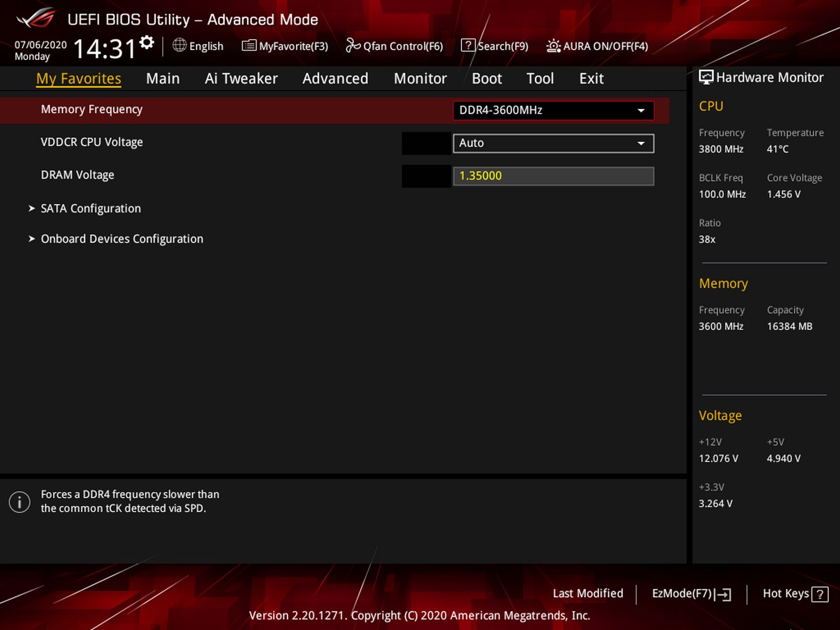The width and height of the screenshot is (840, 630).
Task: Open MyFavorite(F3) menu
Action: click(x=285, y=46)
